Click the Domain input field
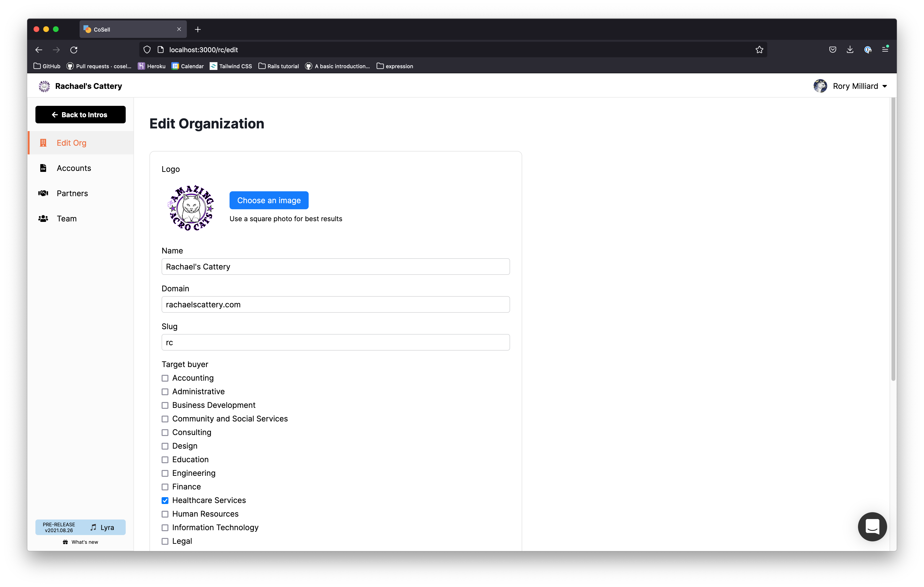This screenshot has height=587, width=924. (336, 305)
